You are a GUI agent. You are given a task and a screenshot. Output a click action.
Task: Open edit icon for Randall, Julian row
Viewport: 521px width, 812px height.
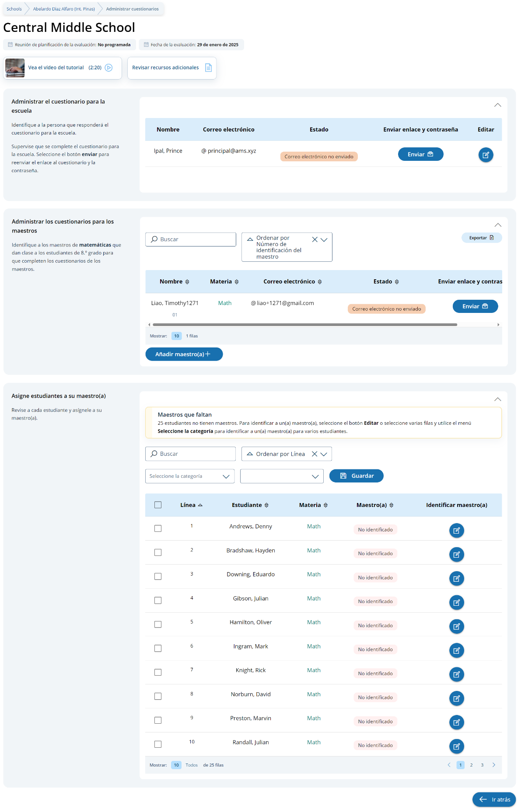coord(456,746)
